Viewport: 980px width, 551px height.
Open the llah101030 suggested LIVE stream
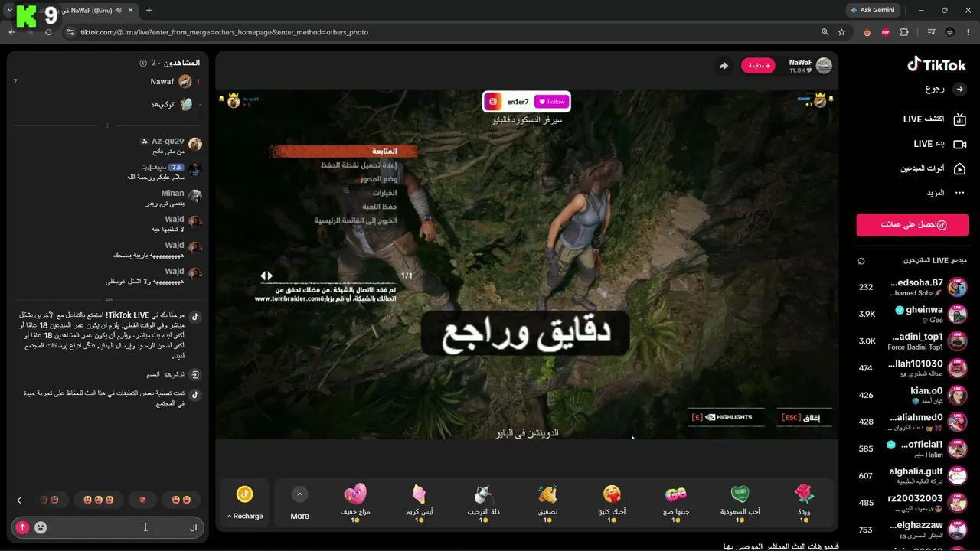pyautogui.click(x=912, y=368)
